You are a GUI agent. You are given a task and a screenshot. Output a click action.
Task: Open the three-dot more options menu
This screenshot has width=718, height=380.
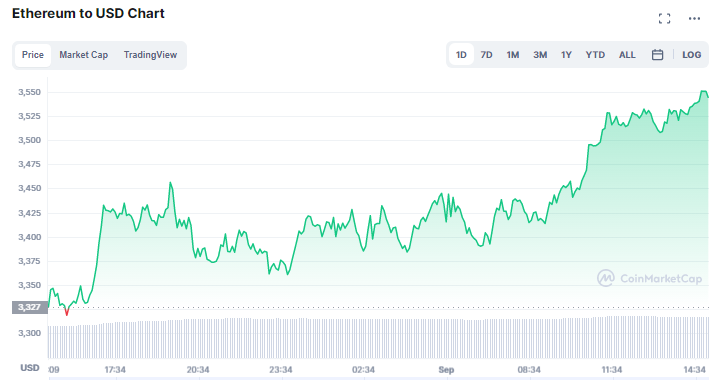[694, 18]
